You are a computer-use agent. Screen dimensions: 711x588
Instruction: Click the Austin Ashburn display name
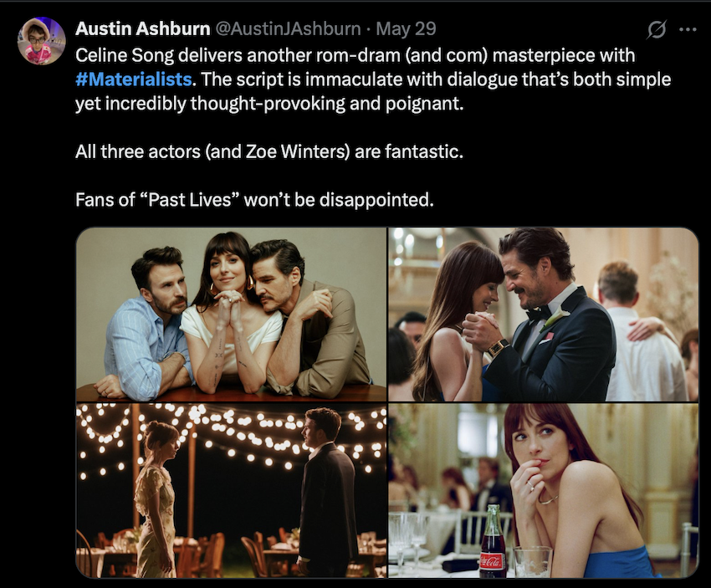pos(142,28)
